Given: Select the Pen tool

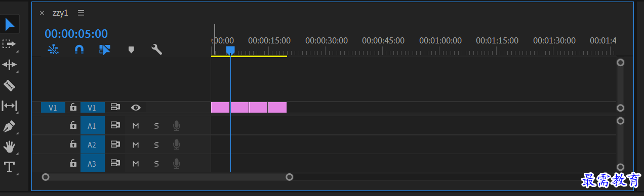Looking at the screenshot, I should point(9,126).
